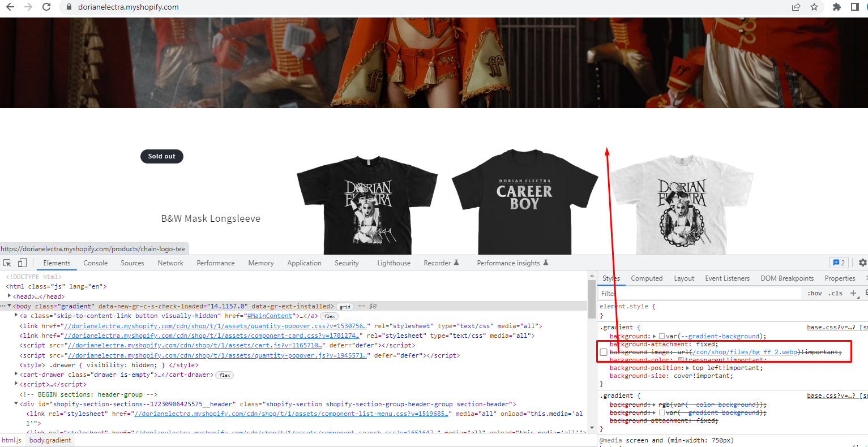Click the grid badge on body element
Screen dimensions: 868x447
345,307
